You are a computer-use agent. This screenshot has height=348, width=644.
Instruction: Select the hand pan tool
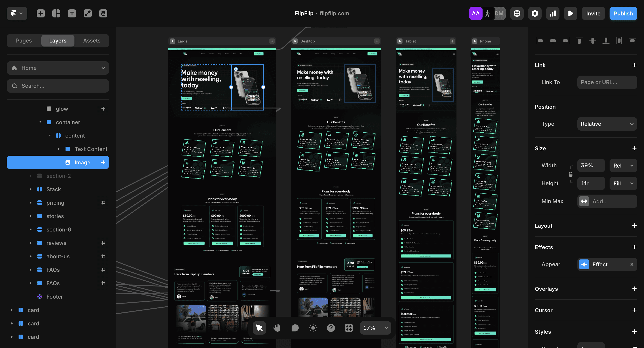tap(277, 328)
